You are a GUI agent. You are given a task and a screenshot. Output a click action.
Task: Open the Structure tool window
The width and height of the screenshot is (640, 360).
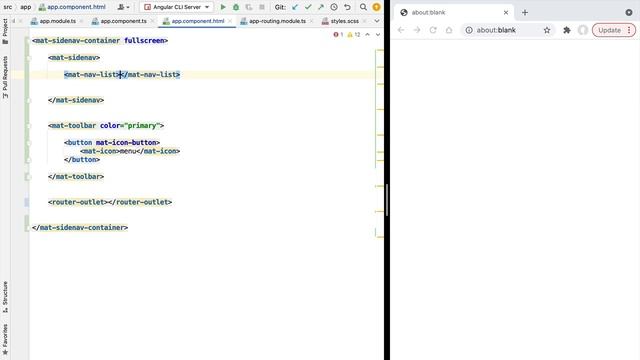(x=5, y=297)
